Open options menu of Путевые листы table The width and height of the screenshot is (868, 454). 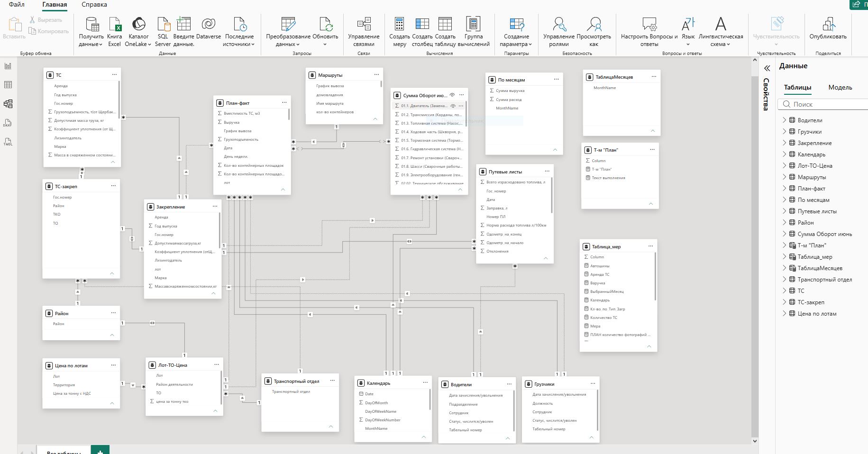(547, 171)
